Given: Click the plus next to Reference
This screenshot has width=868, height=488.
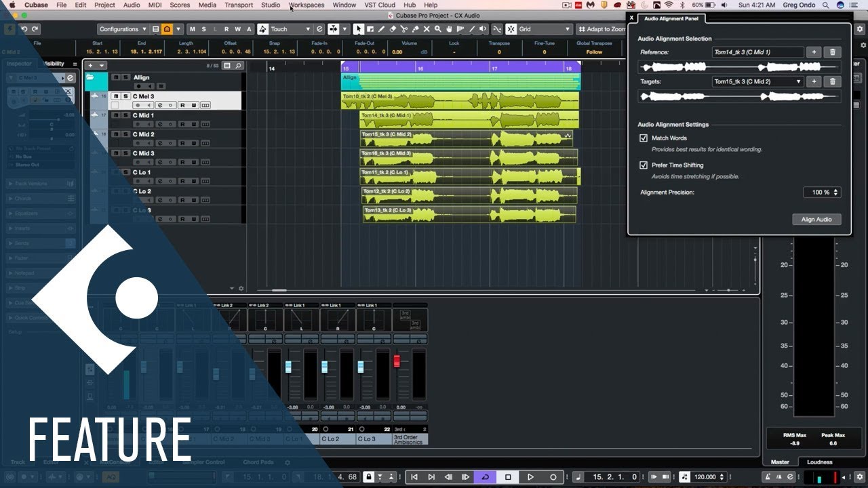Looking at the screenshot, I should point(814,52).
